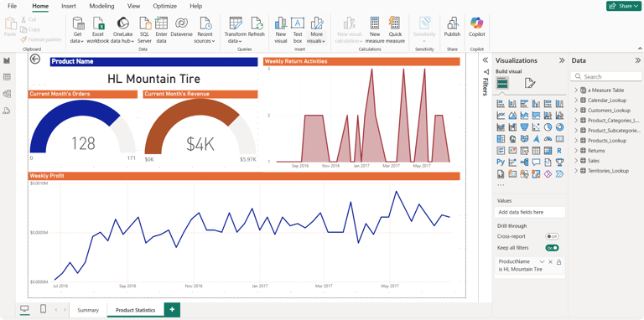Open Copilot from the ribbon
Image resolution: width=644 pixels, height=320 pixels.
pos(477,27)
